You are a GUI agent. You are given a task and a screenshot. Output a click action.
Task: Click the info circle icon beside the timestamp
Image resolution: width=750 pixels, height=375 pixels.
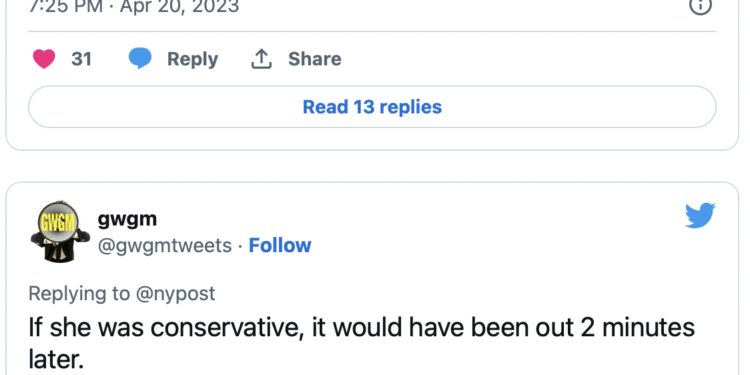(x=700, y=7)
